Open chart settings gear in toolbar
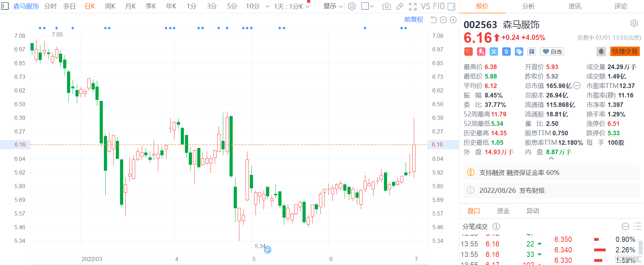The height and width of the screenshot is (265, 644). (352, 6)
